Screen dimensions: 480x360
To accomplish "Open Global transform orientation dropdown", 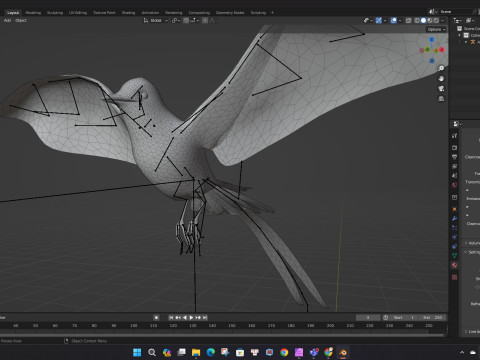I will pyautogui.click(x=156, y=20).
